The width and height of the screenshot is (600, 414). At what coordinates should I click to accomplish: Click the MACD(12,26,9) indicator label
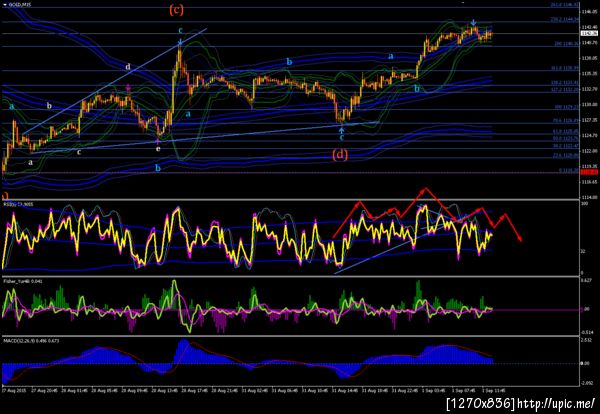tap(31, 340)
